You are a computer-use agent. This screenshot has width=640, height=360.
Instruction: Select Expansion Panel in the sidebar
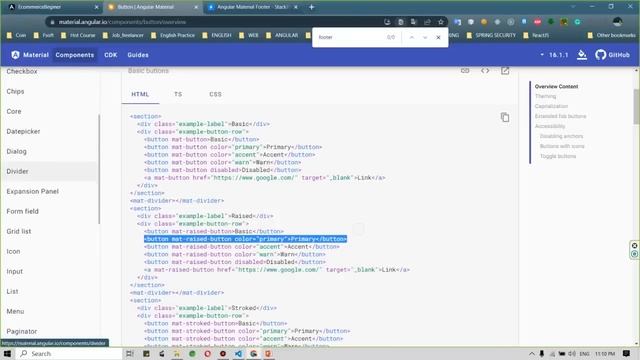tap(33, 191)
